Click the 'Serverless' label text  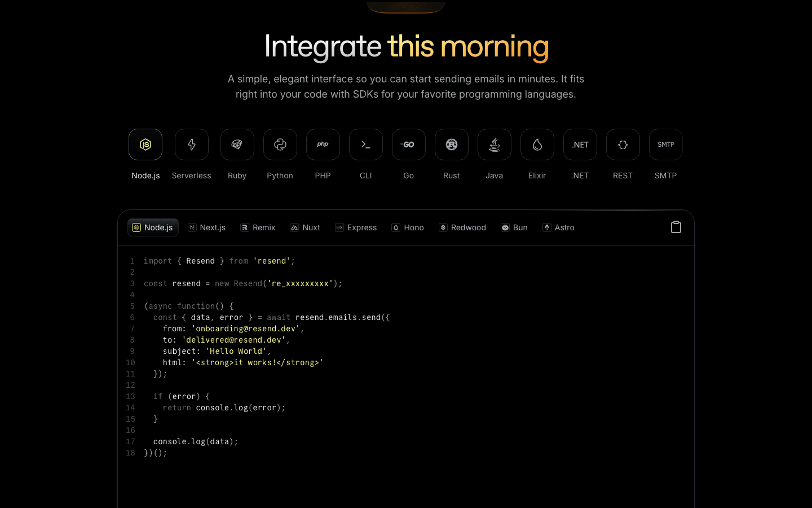[x=192, y=176]
